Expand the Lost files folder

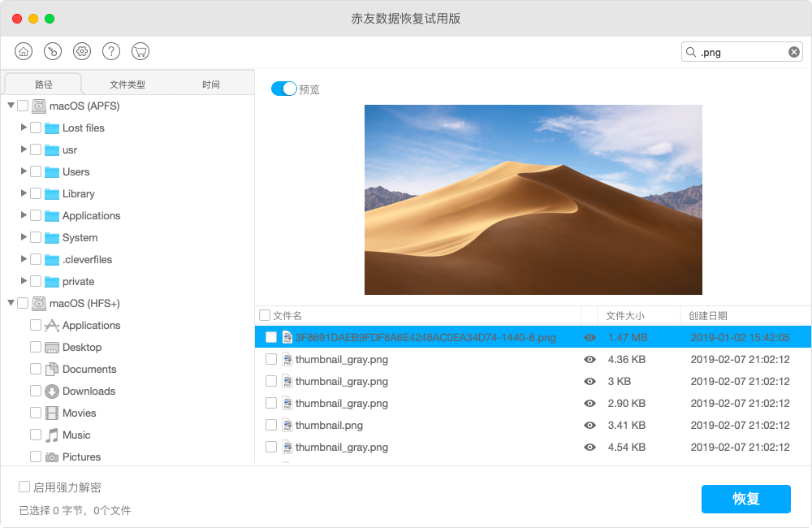click(24, 128)
